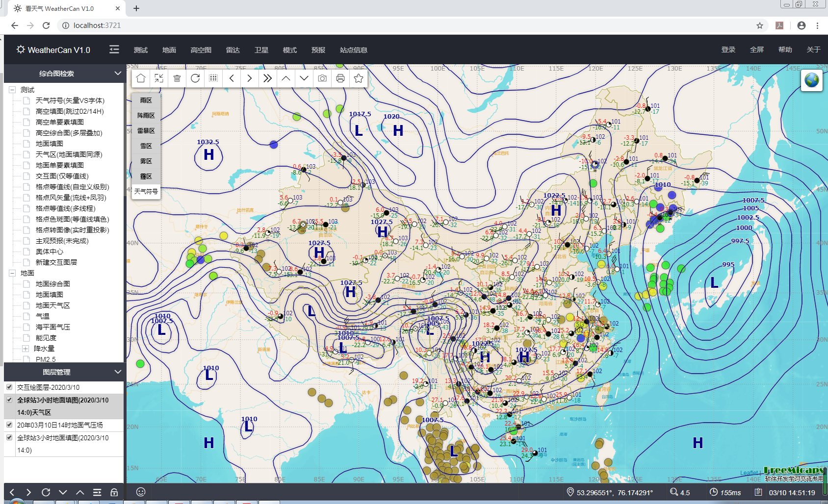Open the 卫星 menu in the top bar
This screenshot has height=504, width=828.
point(261,50)
